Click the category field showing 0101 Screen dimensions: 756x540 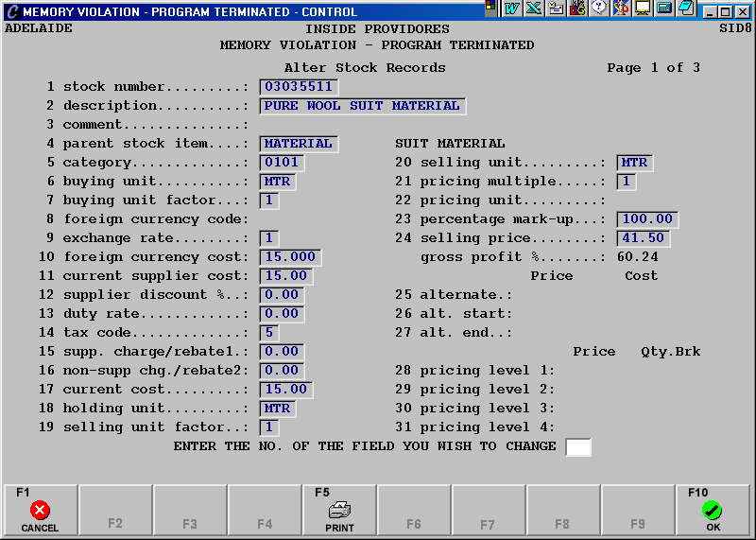(x=283, y=163)
